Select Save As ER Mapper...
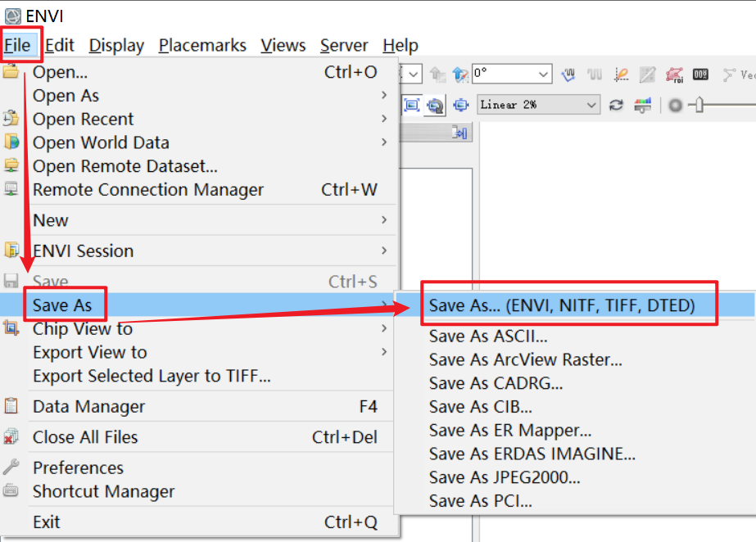The image size is (756, 542). pos(575,430)
